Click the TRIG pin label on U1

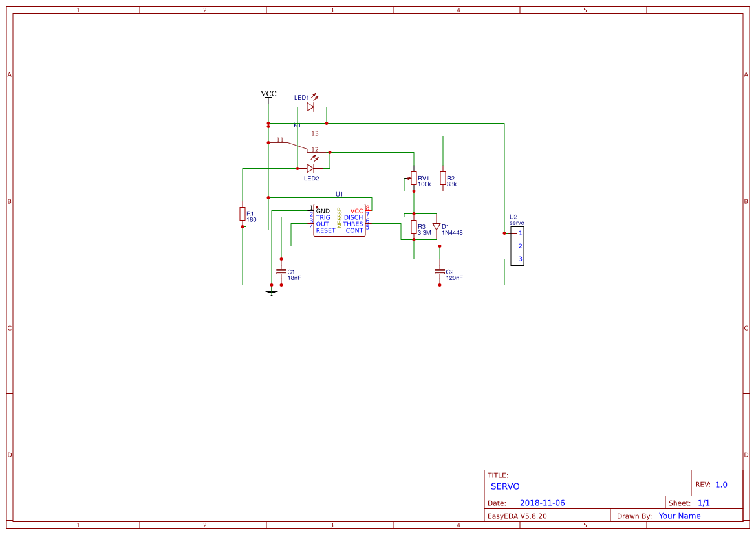323,217
